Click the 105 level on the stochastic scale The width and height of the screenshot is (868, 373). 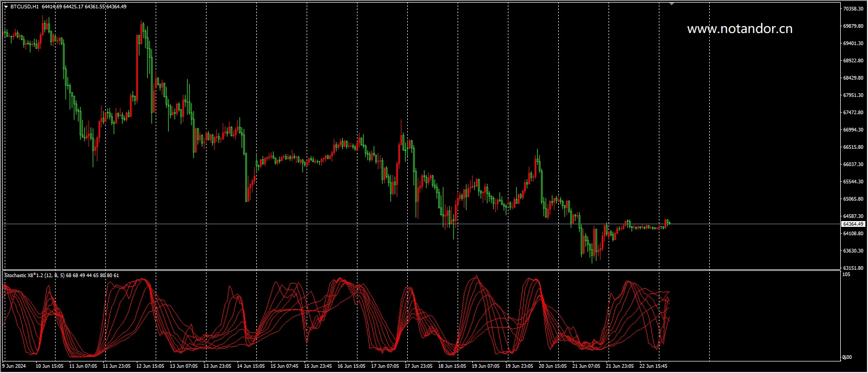(847, 275)
